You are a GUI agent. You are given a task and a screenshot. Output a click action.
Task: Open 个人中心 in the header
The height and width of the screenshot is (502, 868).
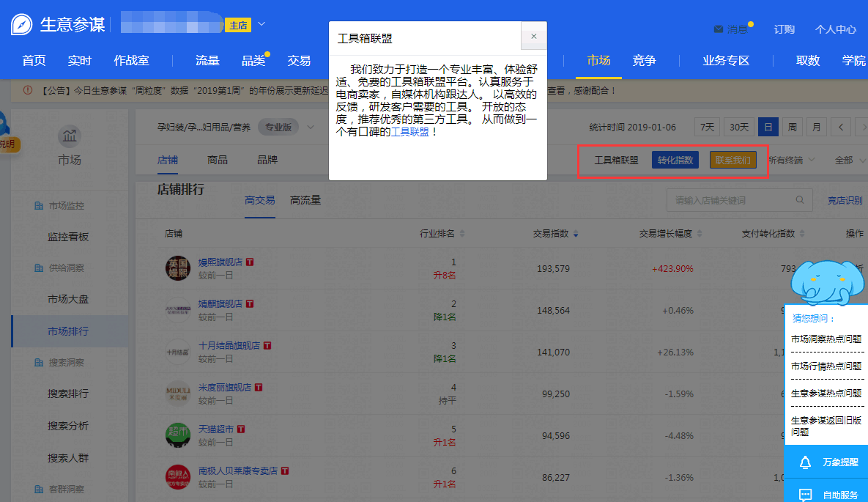point(835,29)
